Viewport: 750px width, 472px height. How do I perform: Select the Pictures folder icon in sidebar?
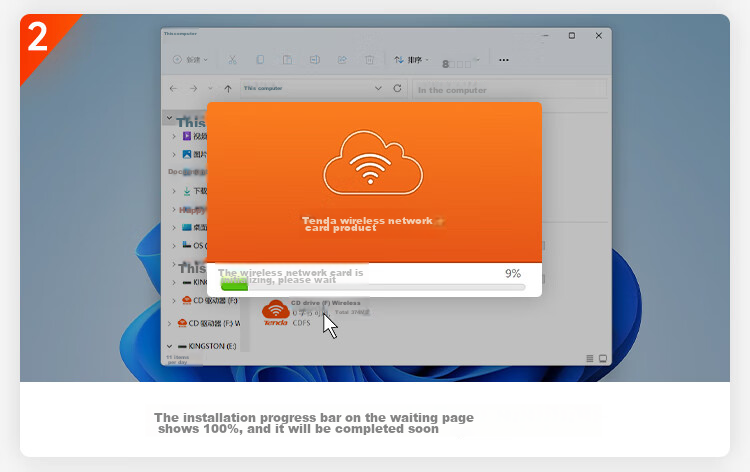coord(187,154)
